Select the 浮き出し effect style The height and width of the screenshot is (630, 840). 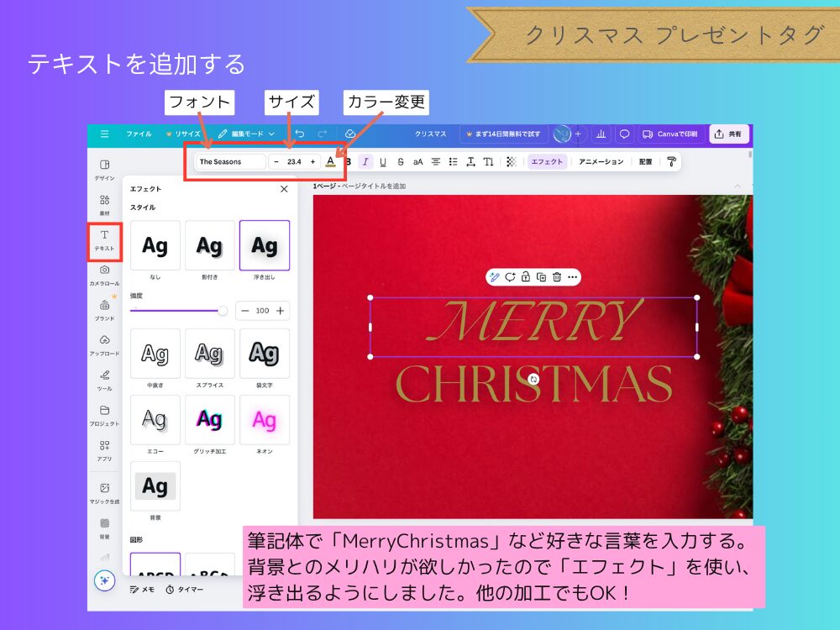point(265,245)
